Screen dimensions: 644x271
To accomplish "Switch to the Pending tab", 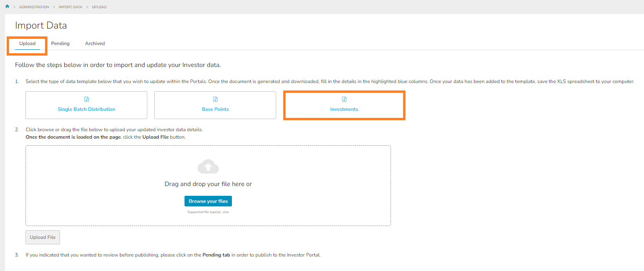I will pos(60,43).
